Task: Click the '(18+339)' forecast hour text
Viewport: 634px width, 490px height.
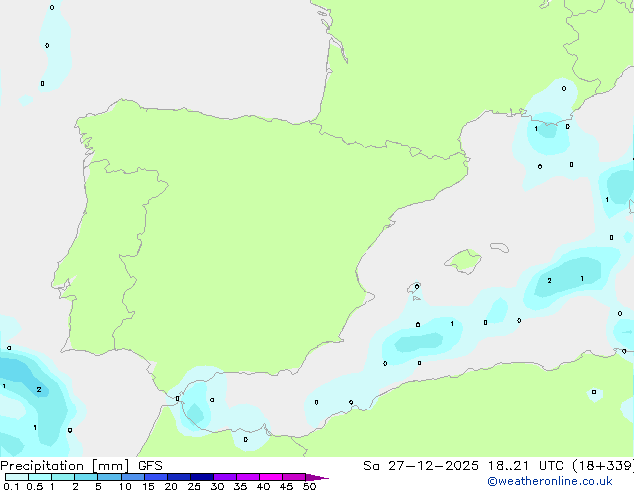Action: [603, 466]
